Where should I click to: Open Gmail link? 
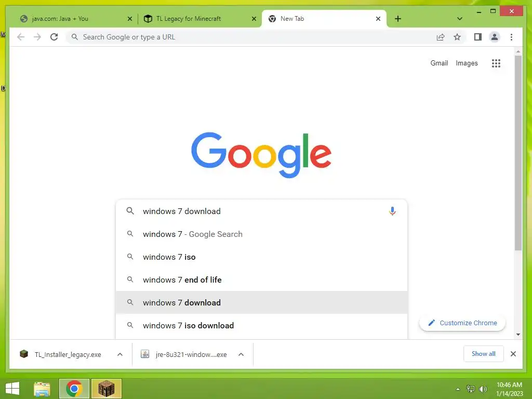(x=439, y=63)
